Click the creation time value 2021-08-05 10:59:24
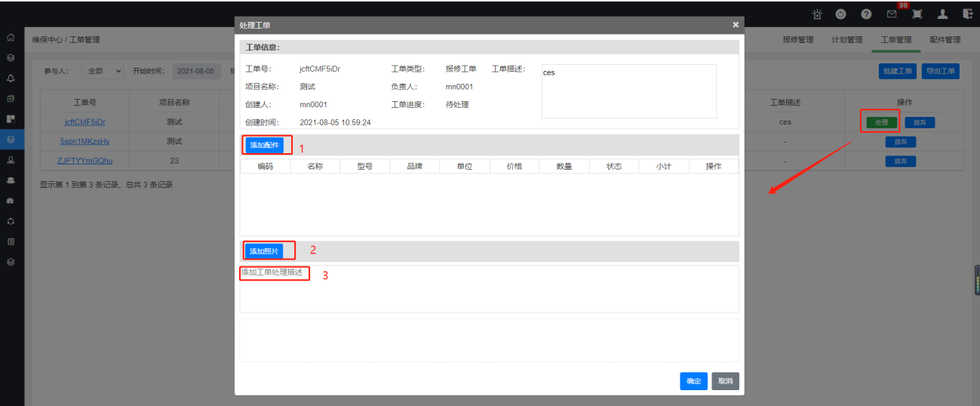Viewport: 980px width, 406px height. click(x=335, y=122)
